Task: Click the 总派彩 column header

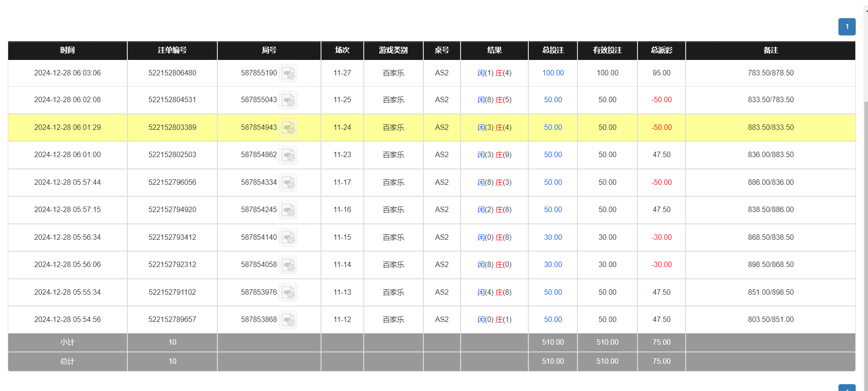Action: coord(661,50)
